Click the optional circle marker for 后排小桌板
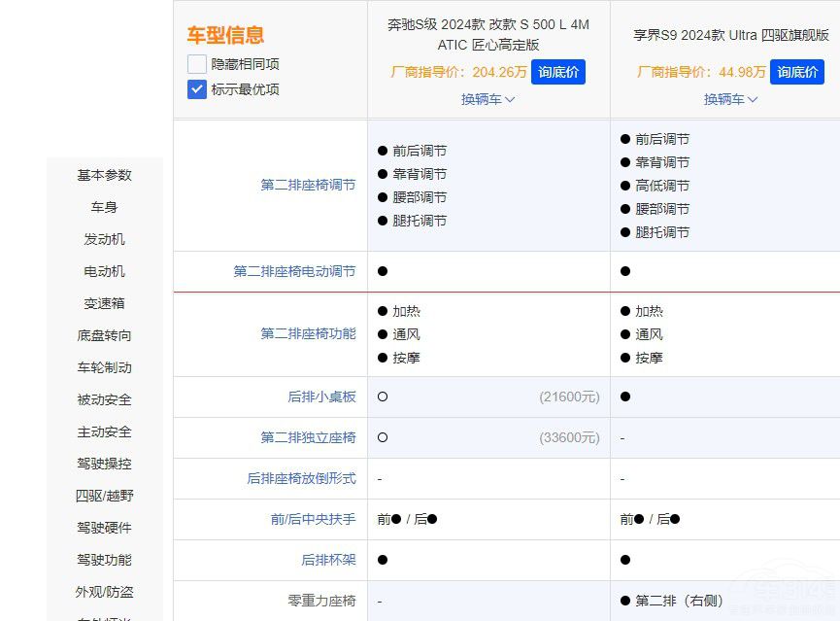 pyautogui.click(x=383, y=397)
